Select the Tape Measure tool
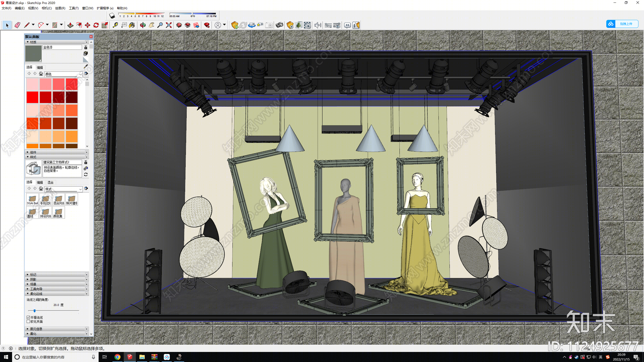 (x=116, y=25)
